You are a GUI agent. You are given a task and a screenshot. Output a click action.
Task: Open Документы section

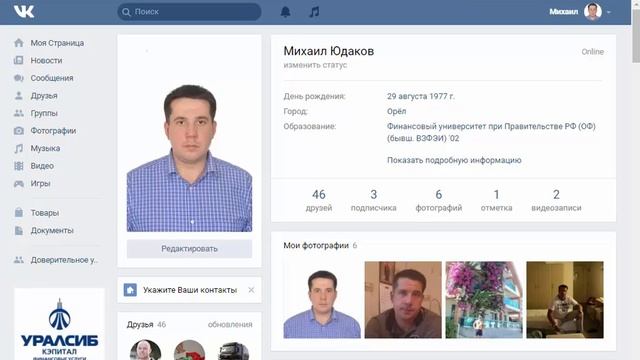pyautogui.click(x=52, y=230)
